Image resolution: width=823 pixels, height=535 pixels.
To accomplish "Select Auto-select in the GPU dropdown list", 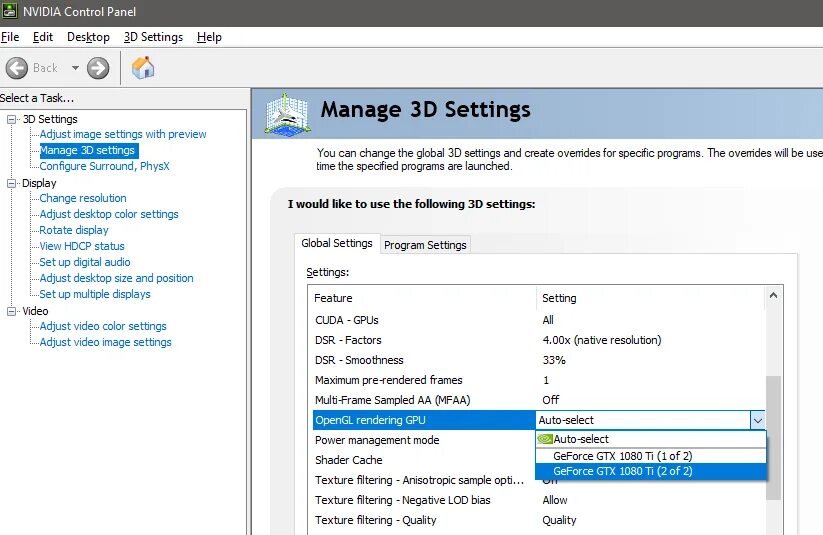I will click(x=581, y=439).
